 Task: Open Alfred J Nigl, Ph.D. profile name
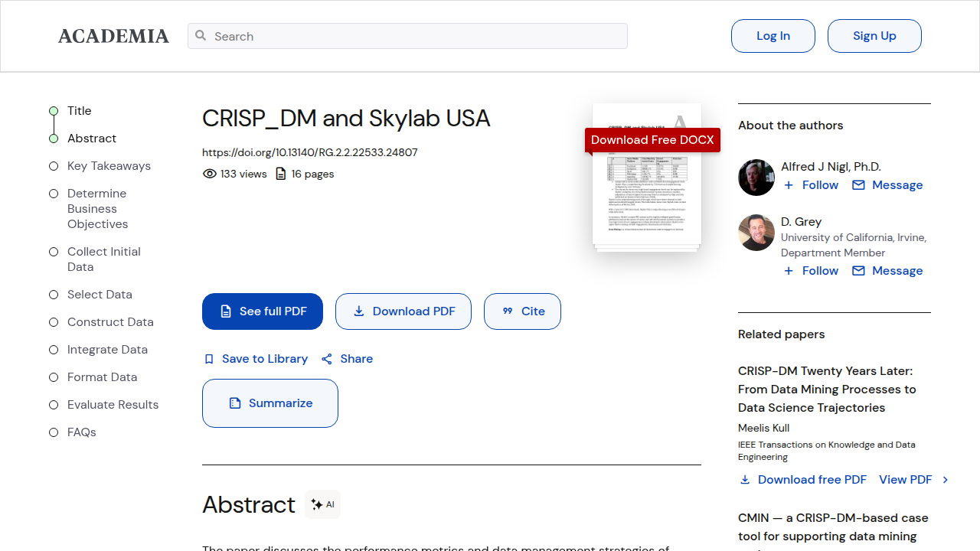pyautogui.click(x=831, y=167)
